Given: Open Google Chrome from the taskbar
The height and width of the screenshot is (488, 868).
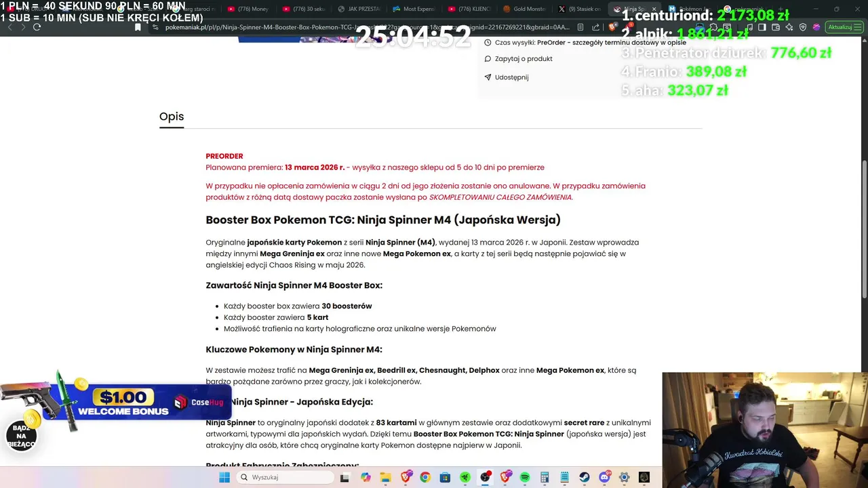Looking at the screenshot, I should (x=425, y=478).
